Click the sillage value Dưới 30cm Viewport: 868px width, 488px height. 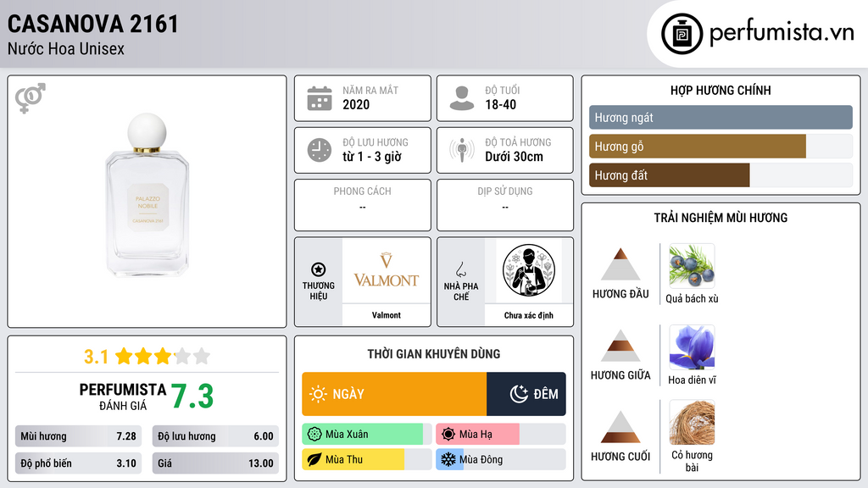pyautogui.click(x=514, y=157)
